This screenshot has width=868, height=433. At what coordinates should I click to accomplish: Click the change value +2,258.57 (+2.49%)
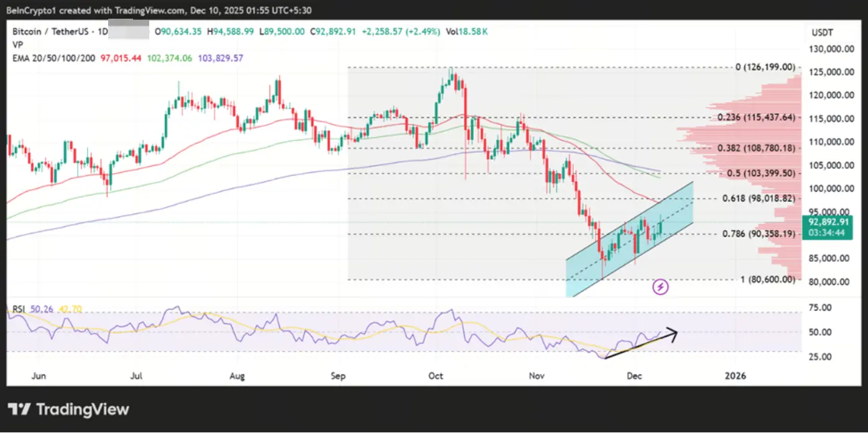pos(400,31)
